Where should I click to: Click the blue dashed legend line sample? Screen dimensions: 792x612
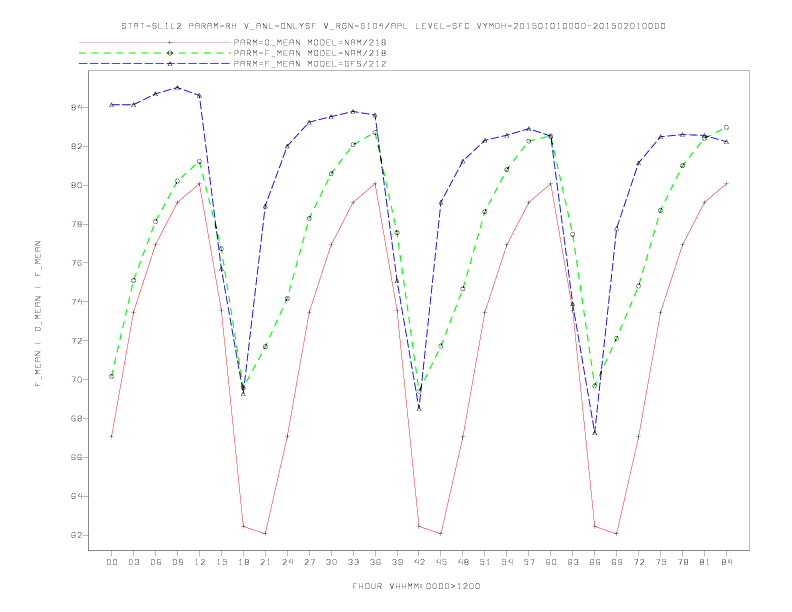tap(155, 64)
